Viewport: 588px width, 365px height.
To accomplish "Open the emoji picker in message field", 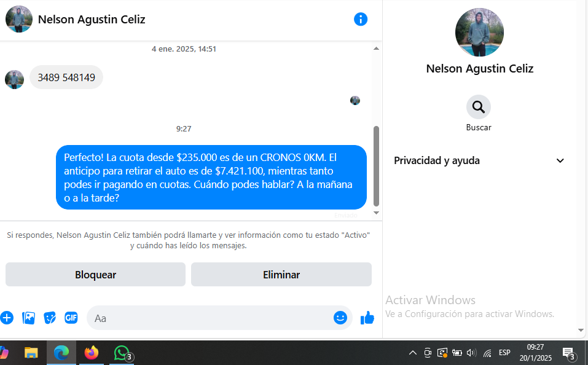I will coord(340,318).
